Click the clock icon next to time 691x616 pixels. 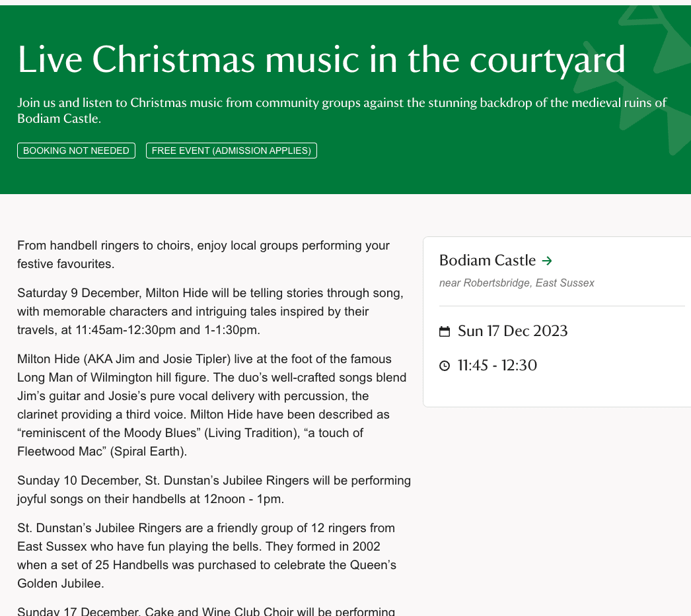(445, 366)
